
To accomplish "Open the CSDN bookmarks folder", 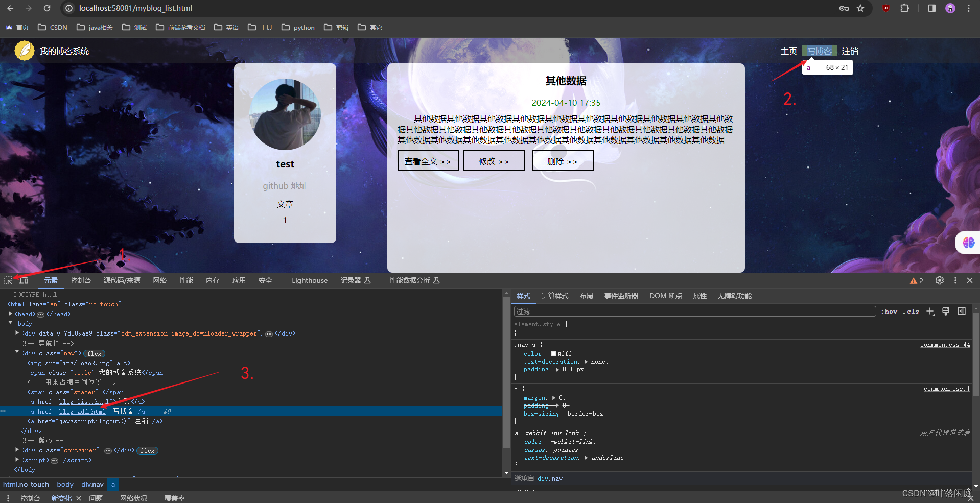I will click(53, 27).
